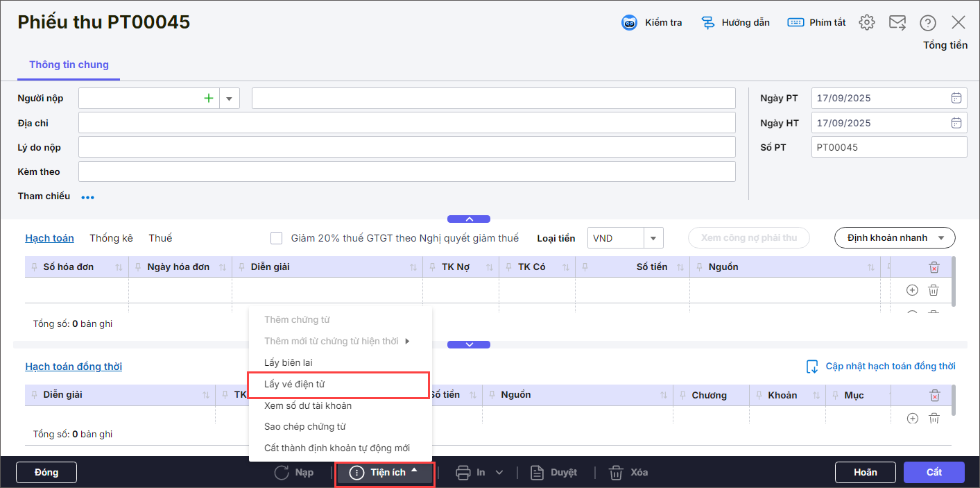Image resolution: width=980 pixels, height=488 pixels.
Task: Open the Loại tiền VND dropdown
Action: point(653,238)
